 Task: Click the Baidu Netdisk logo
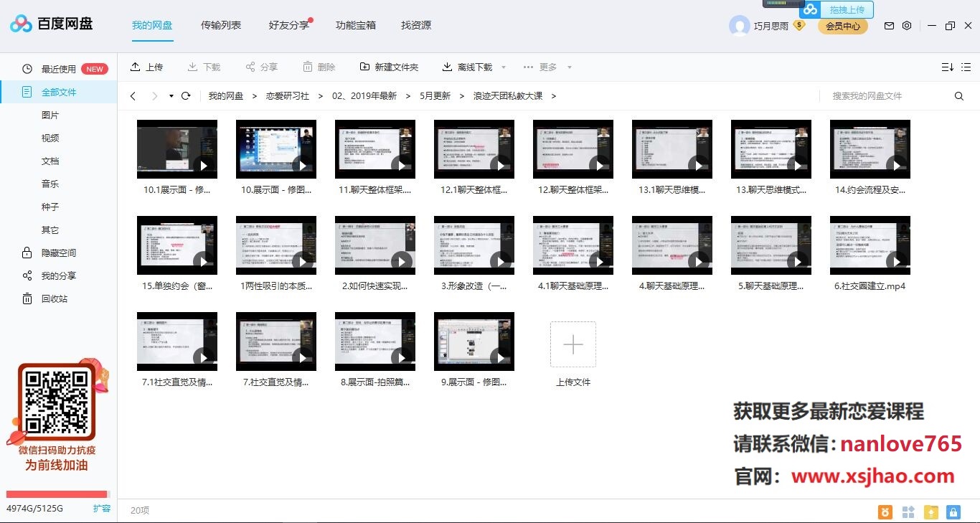coord(52,24)
